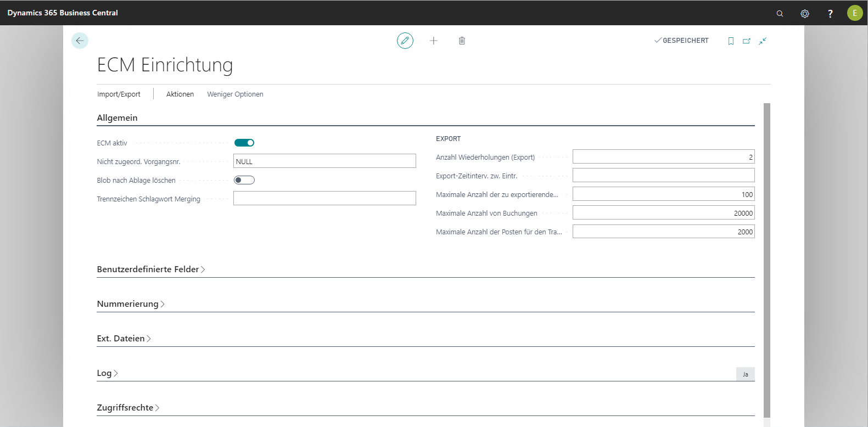Screen dimensions: 868x427
Task: Click the trash delete icon
Action: (462, 41)
